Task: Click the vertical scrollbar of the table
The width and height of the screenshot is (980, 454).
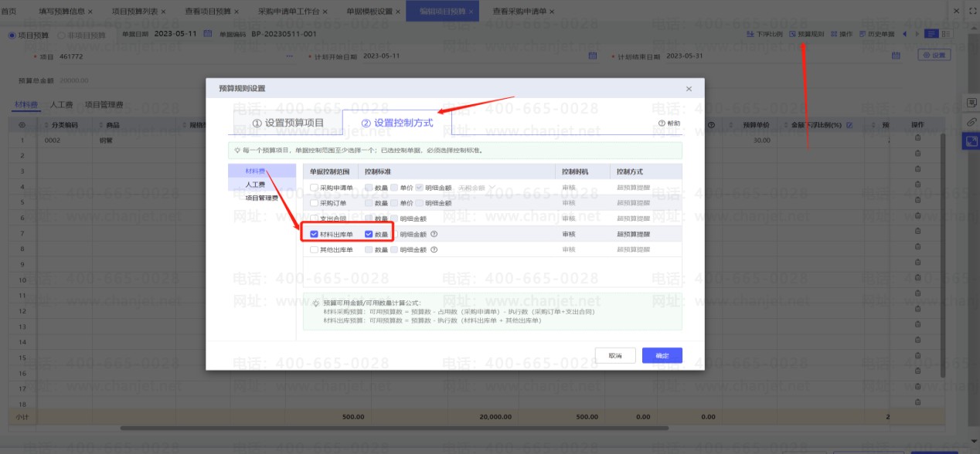Action: [942, 255]
